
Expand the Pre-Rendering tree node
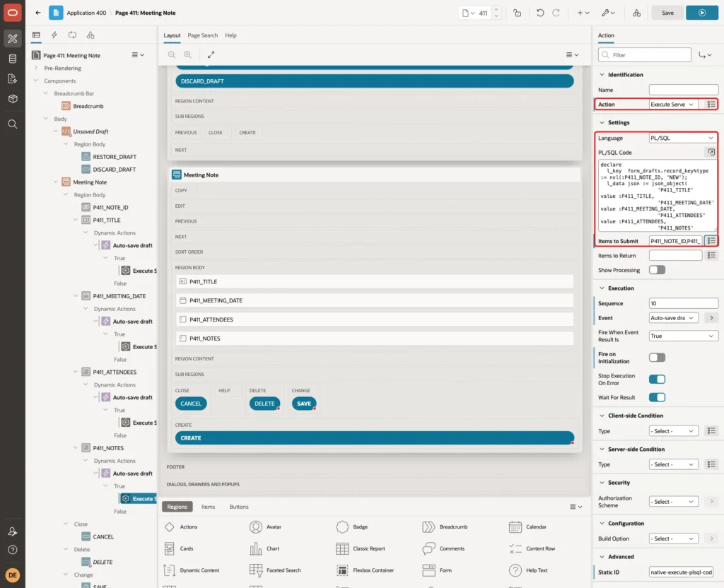36,68
